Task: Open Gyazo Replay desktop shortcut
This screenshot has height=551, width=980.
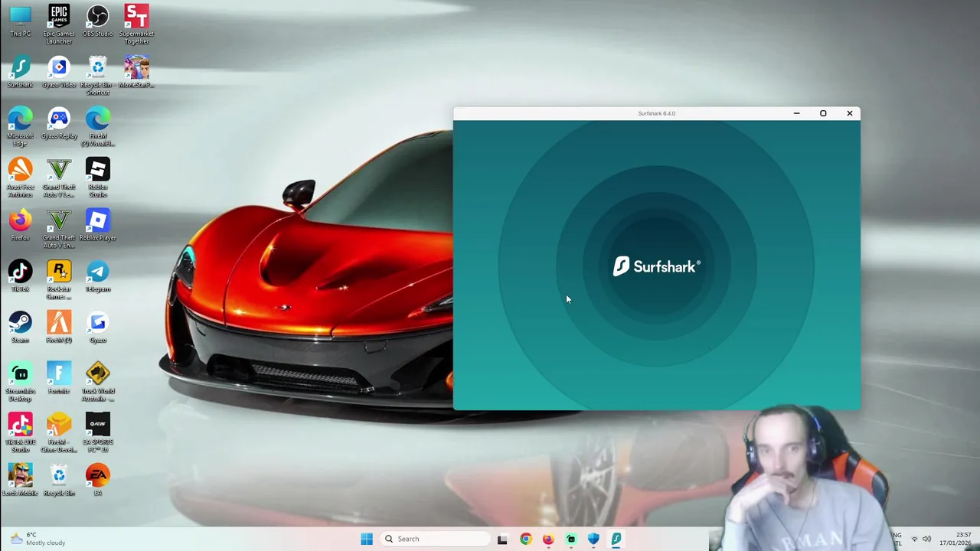Action: (59, 123)
